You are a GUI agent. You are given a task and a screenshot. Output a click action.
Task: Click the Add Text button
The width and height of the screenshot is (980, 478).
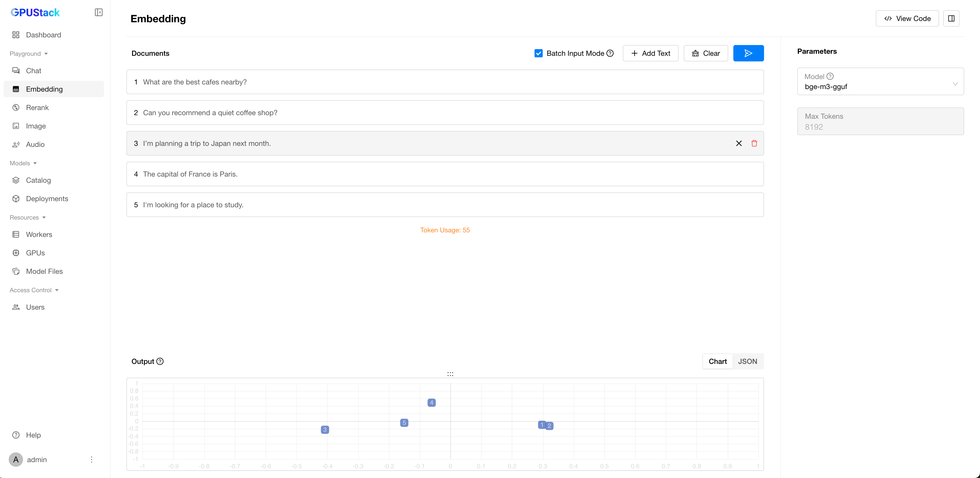[x=650, y=53]
